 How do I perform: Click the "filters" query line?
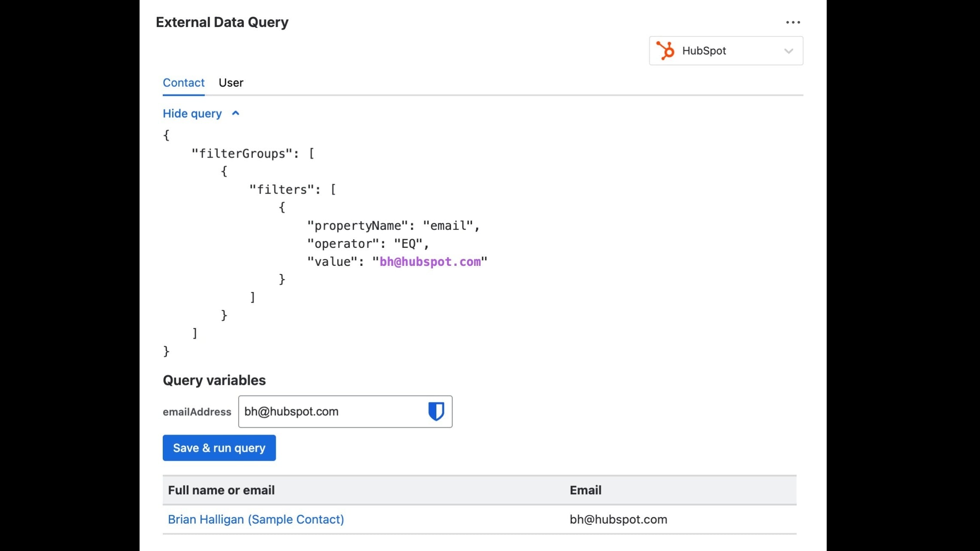[292, 189]
